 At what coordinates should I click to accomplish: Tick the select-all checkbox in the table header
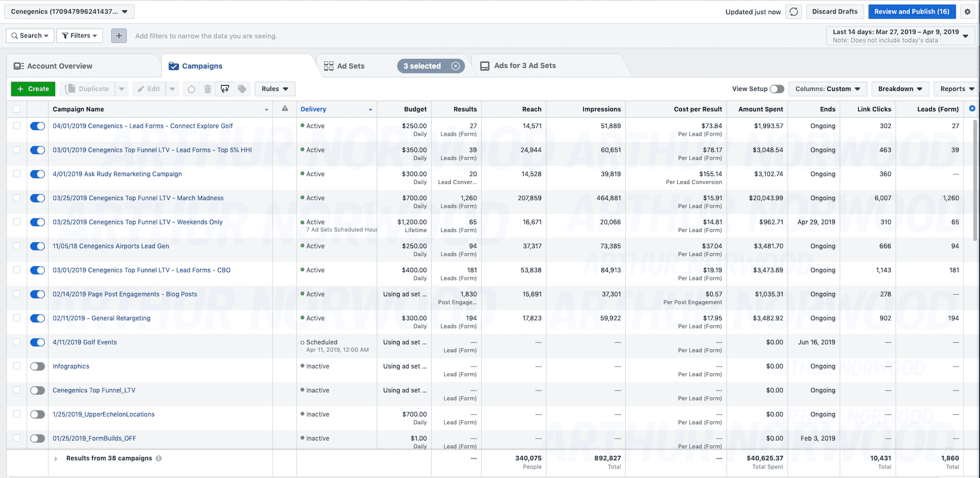coord(17,109)
